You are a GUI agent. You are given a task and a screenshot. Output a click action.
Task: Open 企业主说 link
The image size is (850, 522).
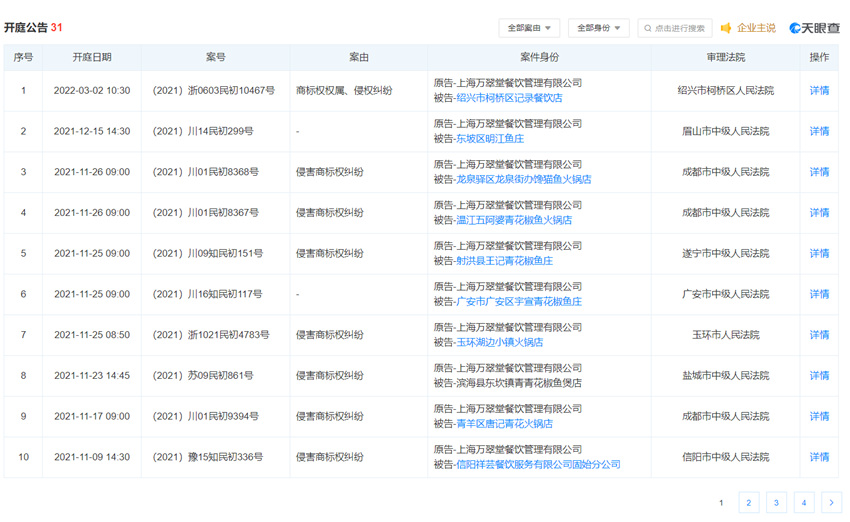(x=756, y=28)
